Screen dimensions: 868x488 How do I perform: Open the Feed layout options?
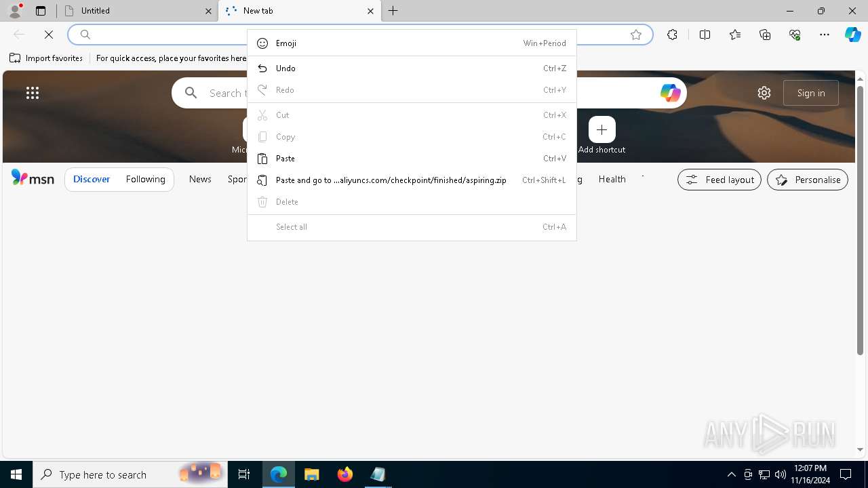pos(719,180)
